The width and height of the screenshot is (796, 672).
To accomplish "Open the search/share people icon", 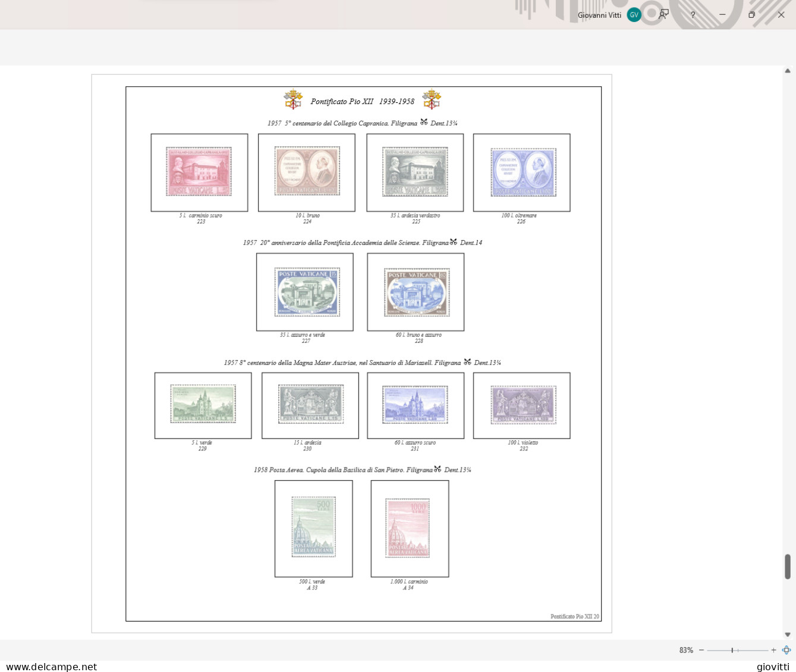I will pyautogui.click(x=664, y=14).
